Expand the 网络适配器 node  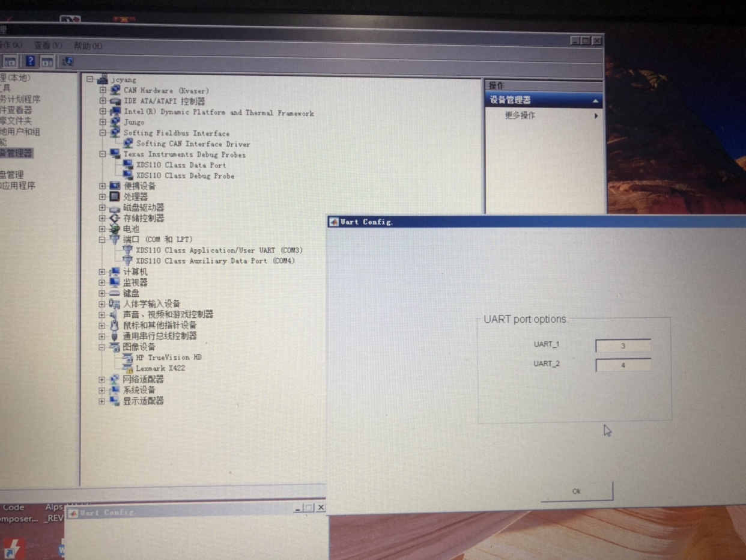[x=102, y=379]
